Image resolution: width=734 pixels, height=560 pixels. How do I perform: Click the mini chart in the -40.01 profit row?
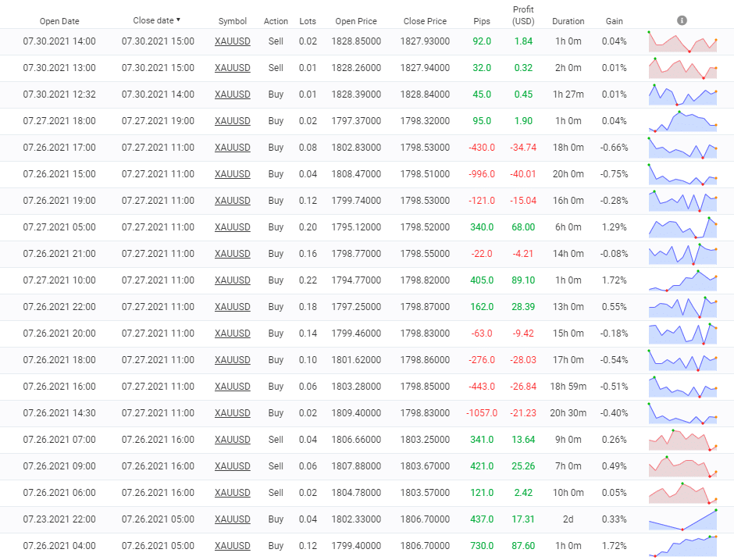point(682,174)
